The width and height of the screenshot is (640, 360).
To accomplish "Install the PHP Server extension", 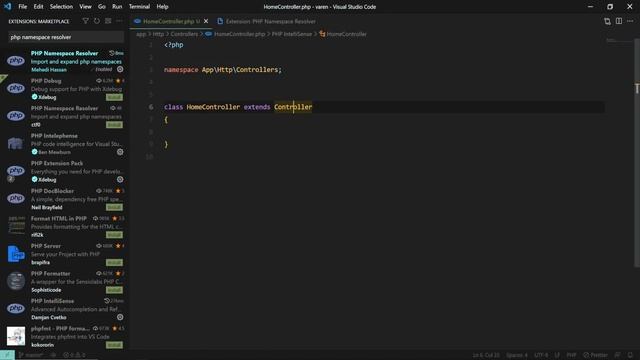I will [114, 262].
